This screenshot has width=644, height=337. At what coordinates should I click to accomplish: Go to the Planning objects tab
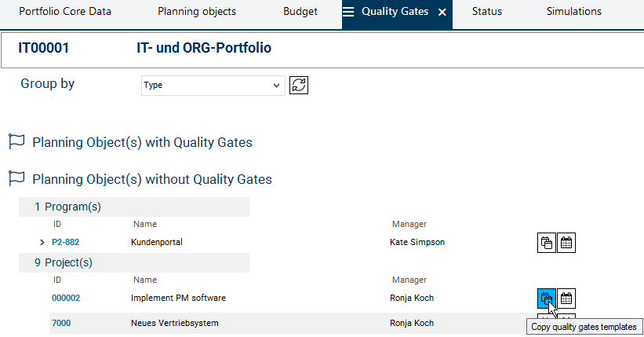197,12
